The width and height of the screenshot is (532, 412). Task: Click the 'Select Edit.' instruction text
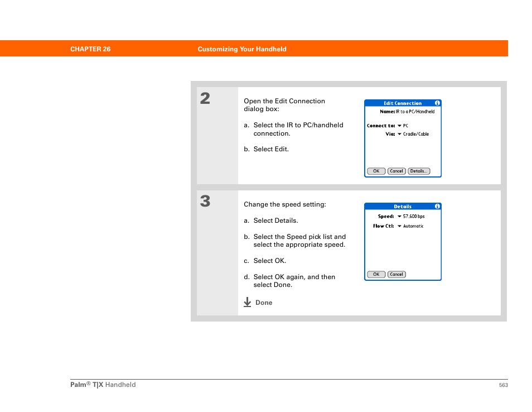271,149
